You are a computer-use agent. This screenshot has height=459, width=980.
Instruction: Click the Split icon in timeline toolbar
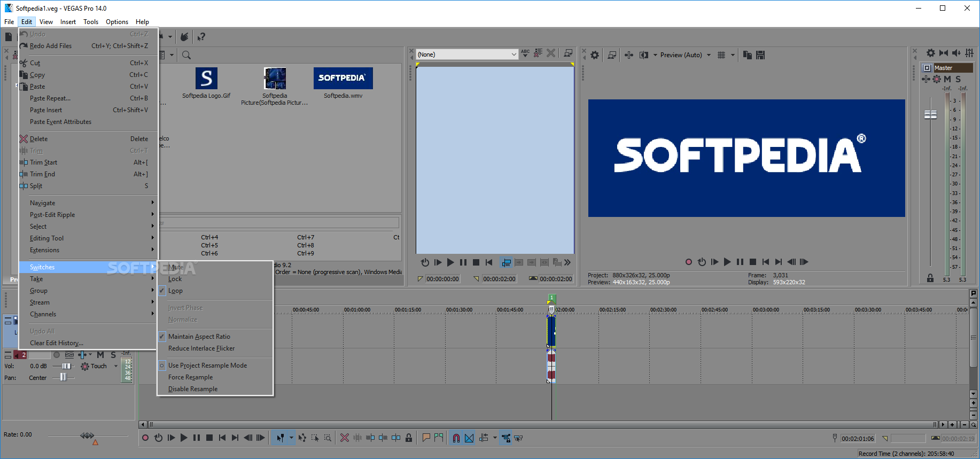[396, 438]
